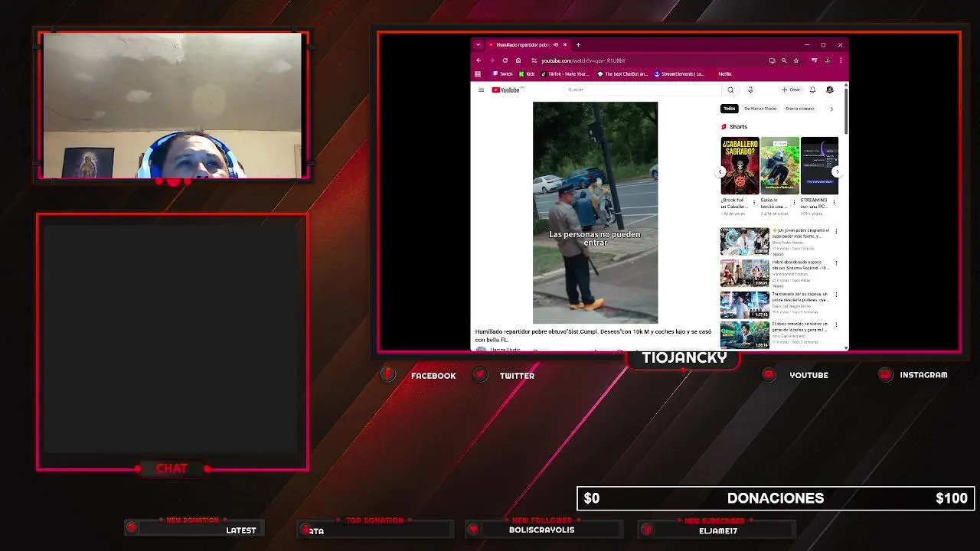Open options for joven pobre despierta video

pos(836,231)
